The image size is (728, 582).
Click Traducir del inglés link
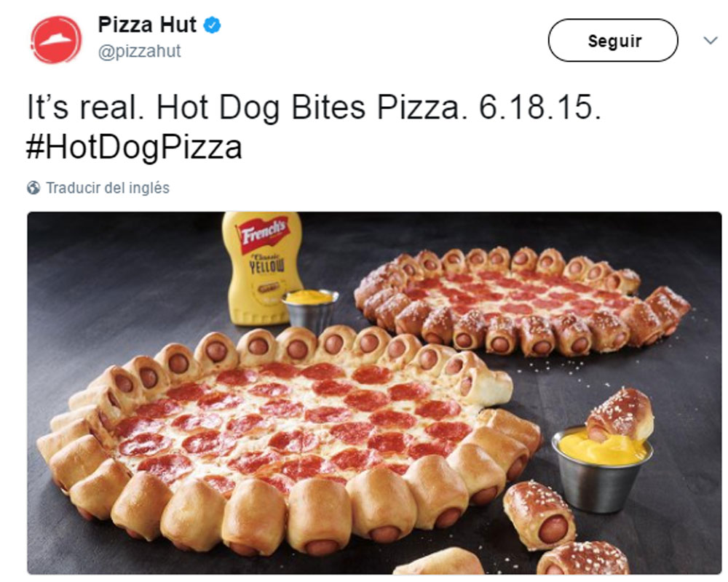point(108,188)
